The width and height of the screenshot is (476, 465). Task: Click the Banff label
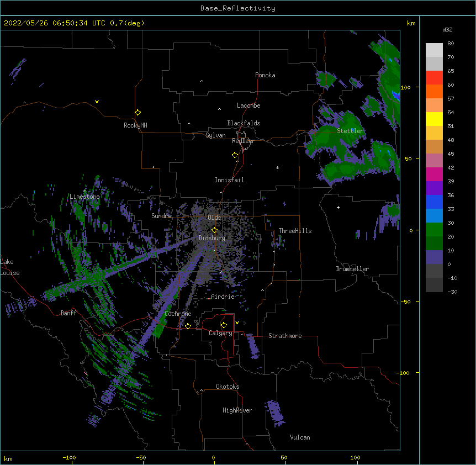click(x=68, y=313)
